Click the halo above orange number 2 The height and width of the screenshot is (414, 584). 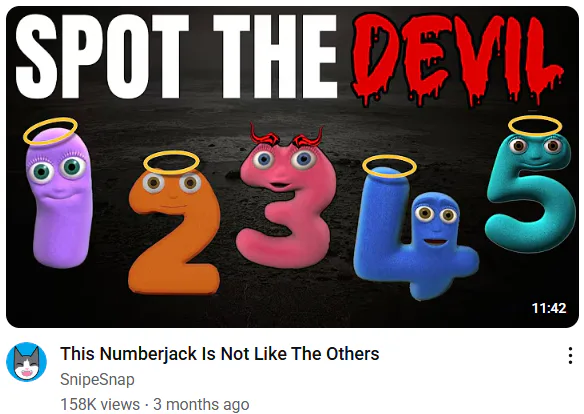click(x=171, y=162)
